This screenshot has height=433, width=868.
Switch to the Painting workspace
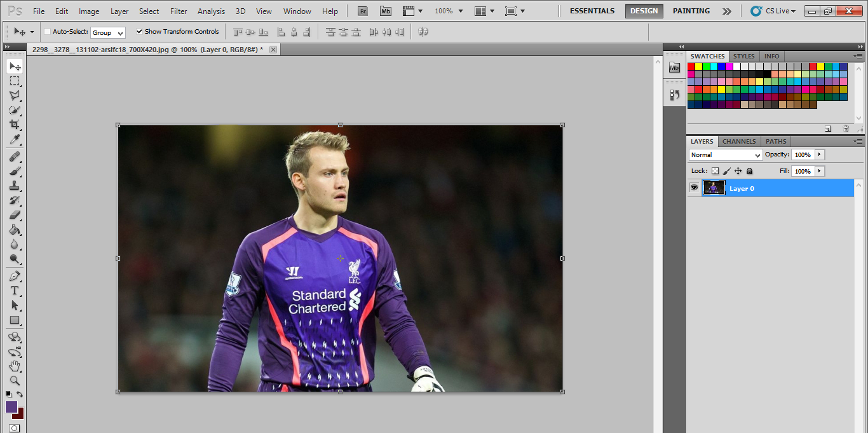[x=691, y=11]
